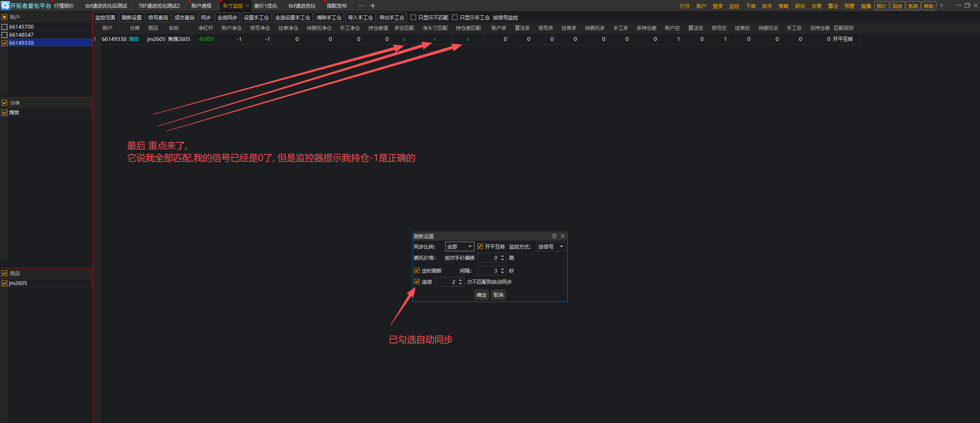Click right chevron arrow to scroll top menu
Screen dimensions: 980x423
[942, 6]
